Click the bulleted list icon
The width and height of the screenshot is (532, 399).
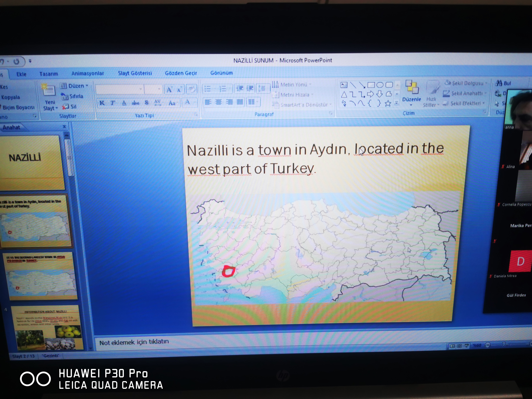[x=207, y=89]
